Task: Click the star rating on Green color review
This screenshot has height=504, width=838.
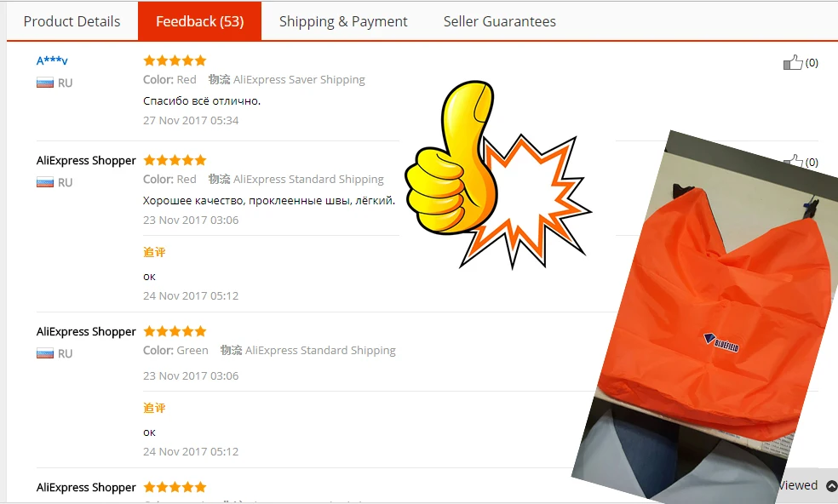Action: tap(175, 331)
